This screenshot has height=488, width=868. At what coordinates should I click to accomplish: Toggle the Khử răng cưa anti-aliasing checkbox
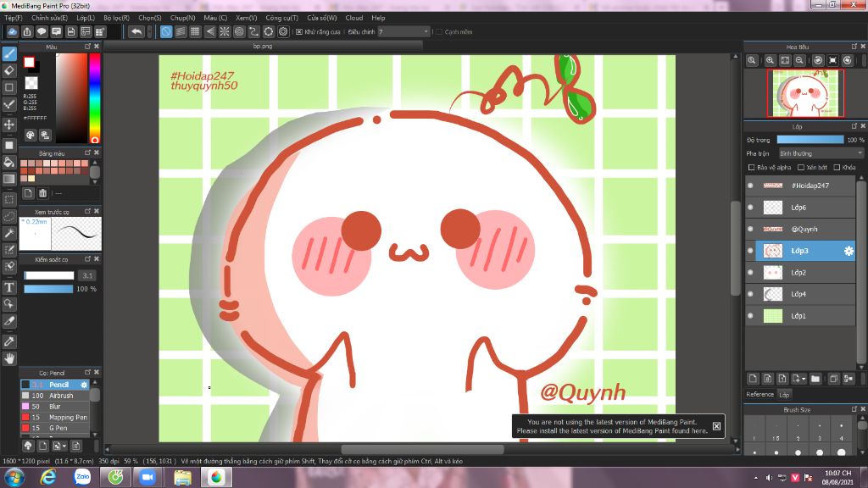299,32
